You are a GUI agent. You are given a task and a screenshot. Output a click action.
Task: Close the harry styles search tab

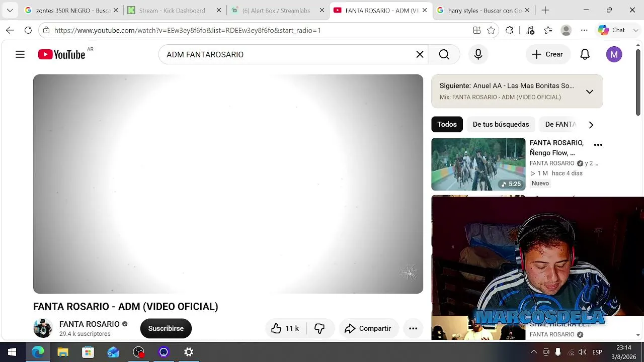[x=527, y=10]
